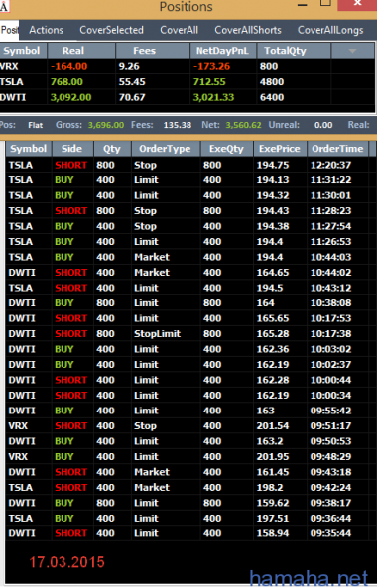Close the Positions window
The width and height of the screenshot is (377, 588).
pos(357,4)
